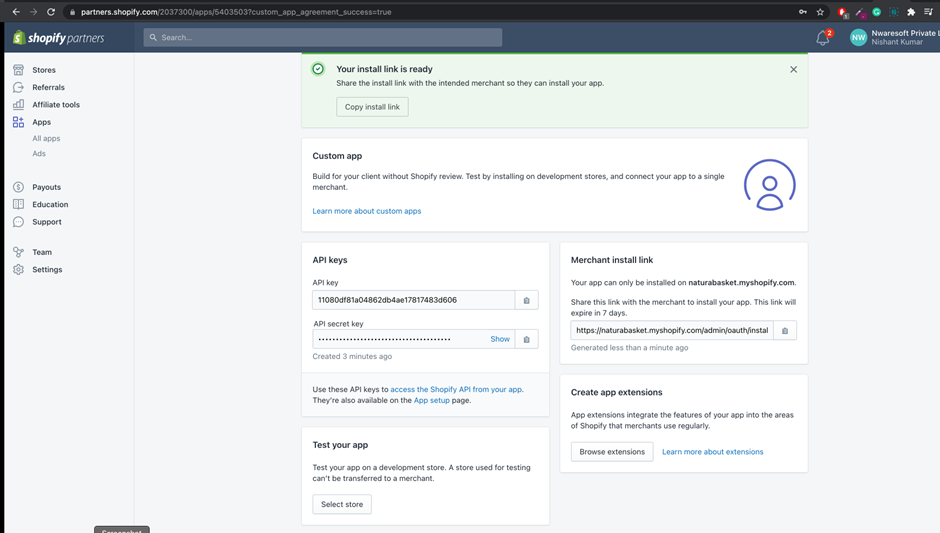The width and height of the screenshot is (940, 533).
Task: Bookmark this page with the star icon
Action: 820,12
